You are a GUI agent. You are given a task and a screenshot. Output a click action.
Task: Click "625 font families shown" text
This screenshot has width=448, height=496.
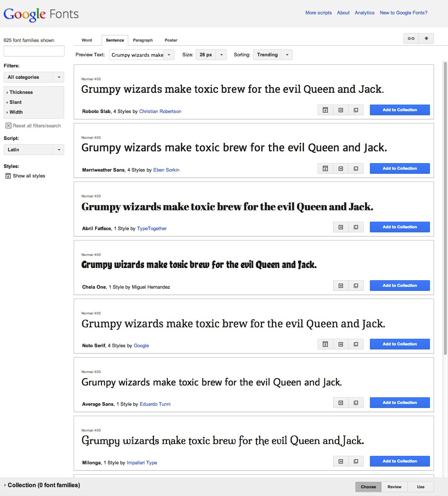29,40
